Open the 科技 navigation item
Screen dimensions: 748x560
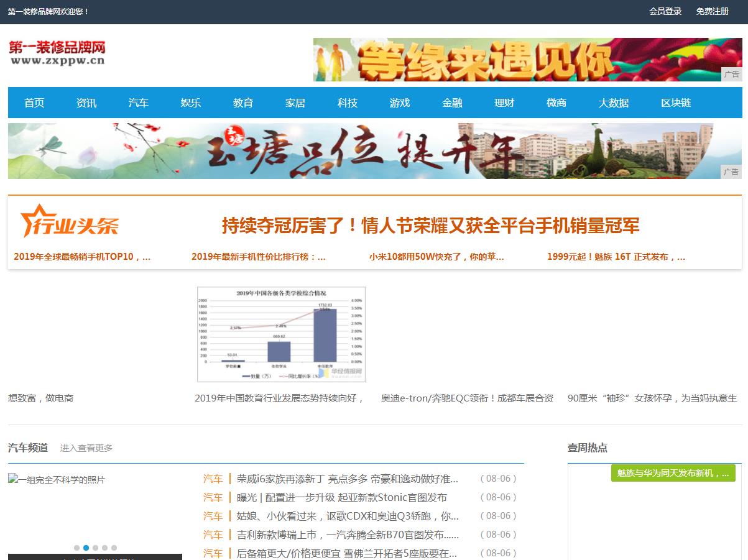(348, 103)
